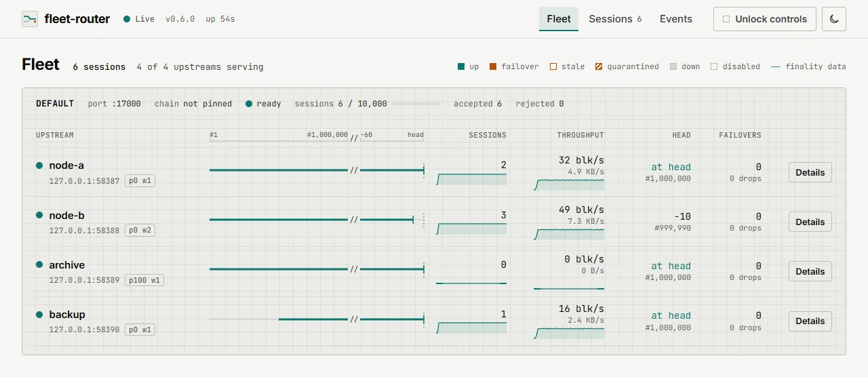
Task: Click the 'quarantined' legend swatch
Action: [599, 66]
